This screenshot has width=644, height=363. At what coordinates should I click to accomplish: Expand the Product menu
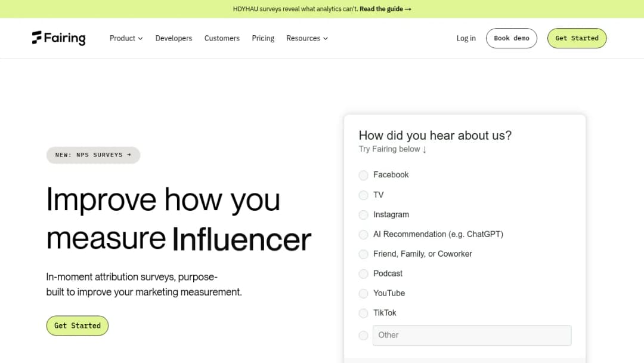[x=126, y=38]
